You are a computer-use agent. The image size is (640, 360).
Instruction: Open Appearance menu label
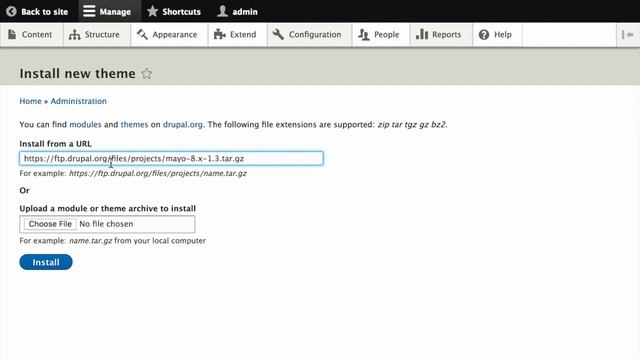[175, 35]
